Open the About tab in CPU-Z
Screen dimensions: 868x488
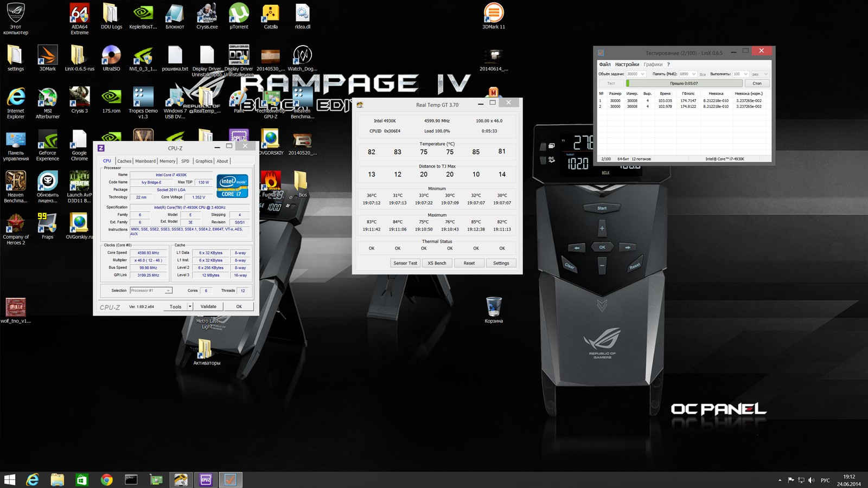pos(222,161)
